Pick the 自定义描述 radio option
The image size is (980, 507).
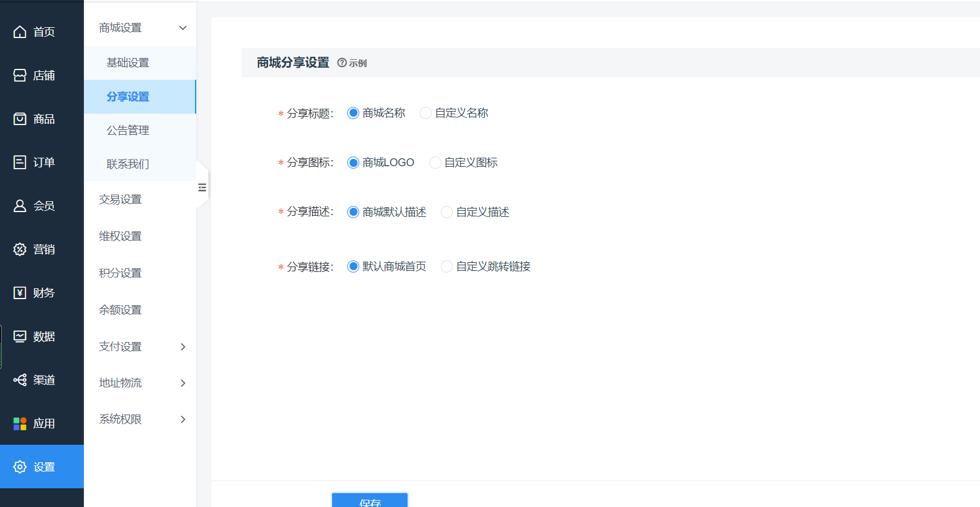(x=447, y=212)
